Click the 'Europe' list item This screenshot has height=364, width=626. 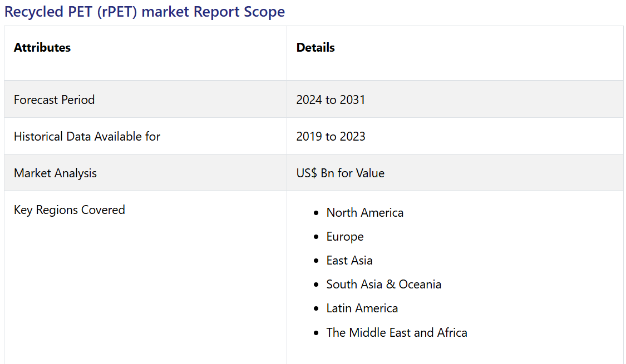(x=345, y=236)
